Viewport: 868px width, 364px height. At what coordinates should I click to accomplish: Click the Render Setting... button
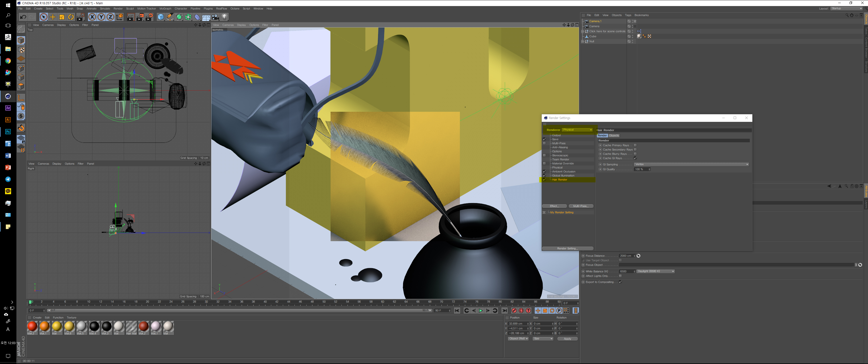[x=567, y=249]
